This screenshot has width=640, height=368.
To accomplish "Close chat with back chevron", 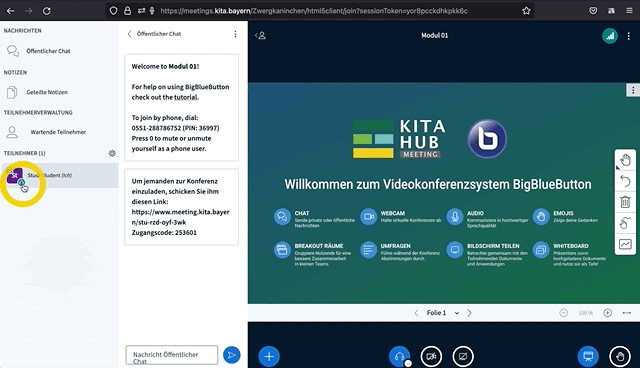I will click(x=129, y=34).
